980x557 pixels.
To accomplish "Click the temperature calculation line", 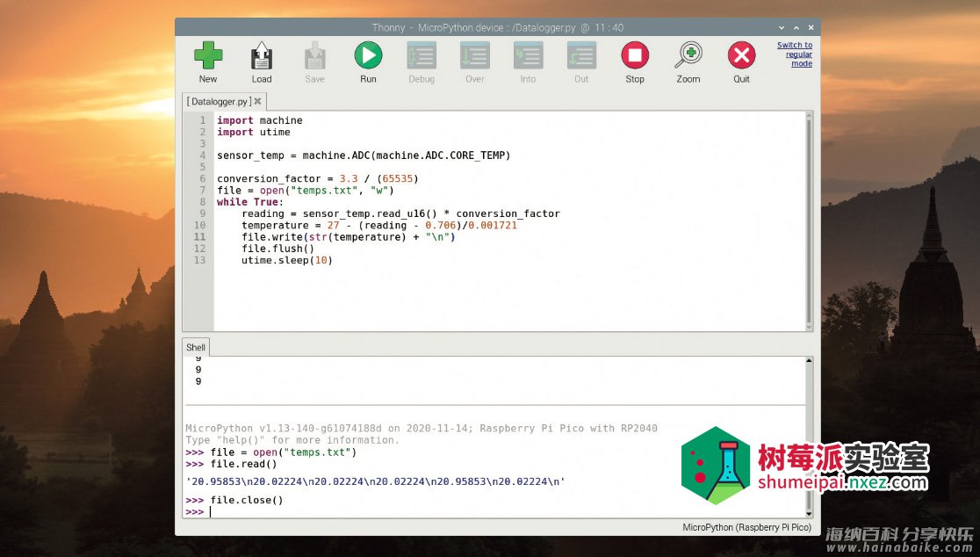I will tap(379, 226).
